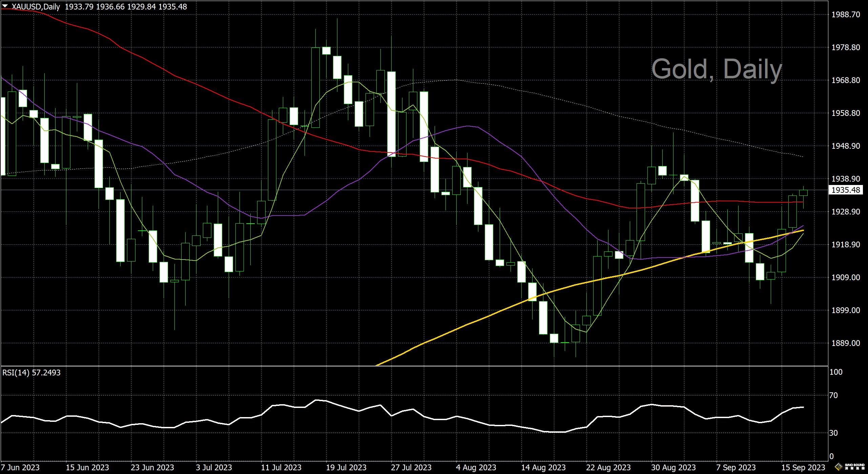
Task: Click the 15 Sep 2023 date label
Action: click(x=803, y=468)
